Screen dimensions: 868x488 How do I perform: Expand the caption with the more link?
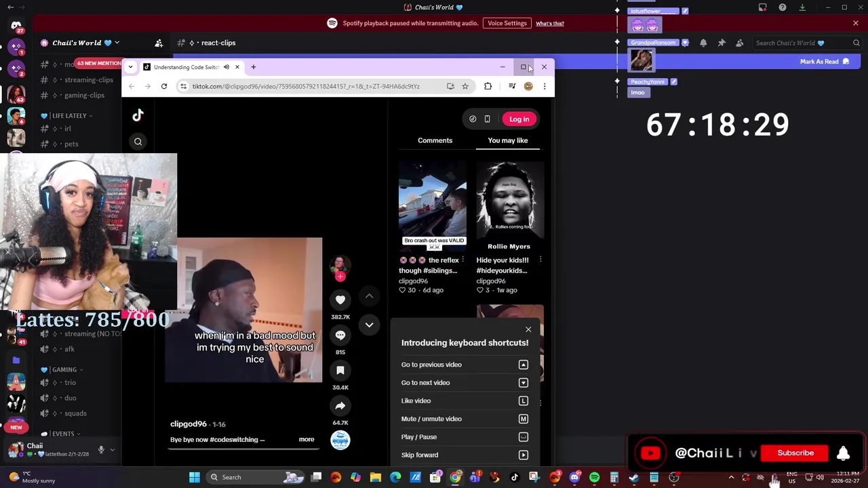pyautogui.click(x=307, y=440)
